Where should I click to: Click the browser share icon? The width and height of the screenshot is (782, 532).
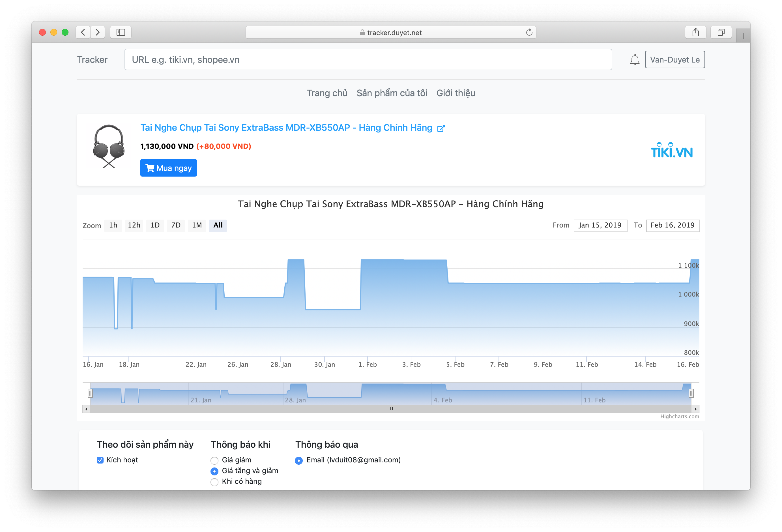pyautogui.click(x=696, y=32)
